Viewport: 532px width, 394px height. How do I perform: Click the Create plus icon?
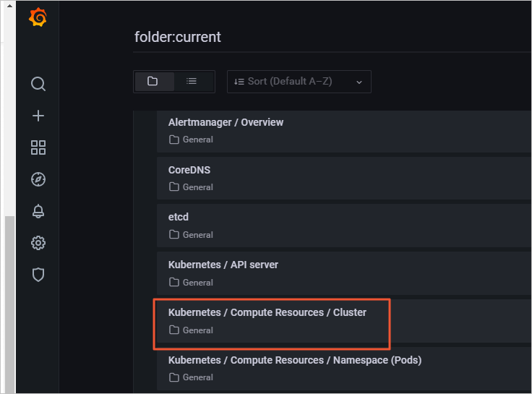pos(38,116)
